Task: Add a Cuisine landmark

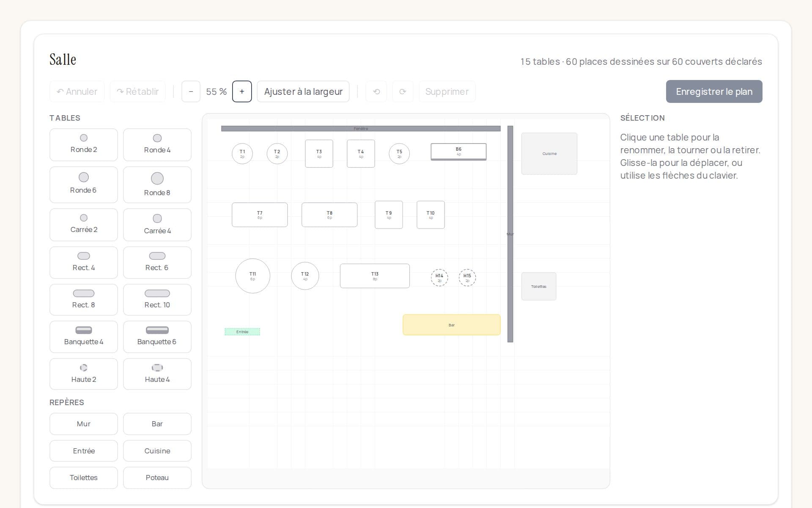Action: pos(157,451)
